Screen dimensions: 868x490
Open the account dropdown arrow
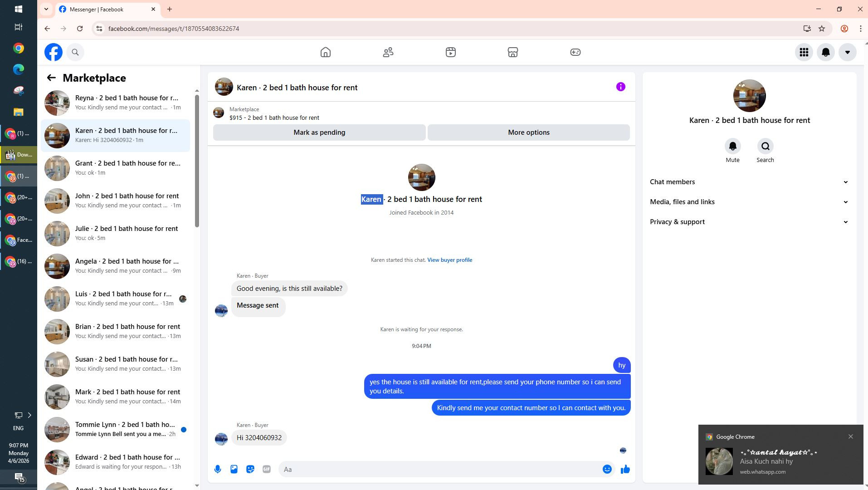click(x=847, y=52)
